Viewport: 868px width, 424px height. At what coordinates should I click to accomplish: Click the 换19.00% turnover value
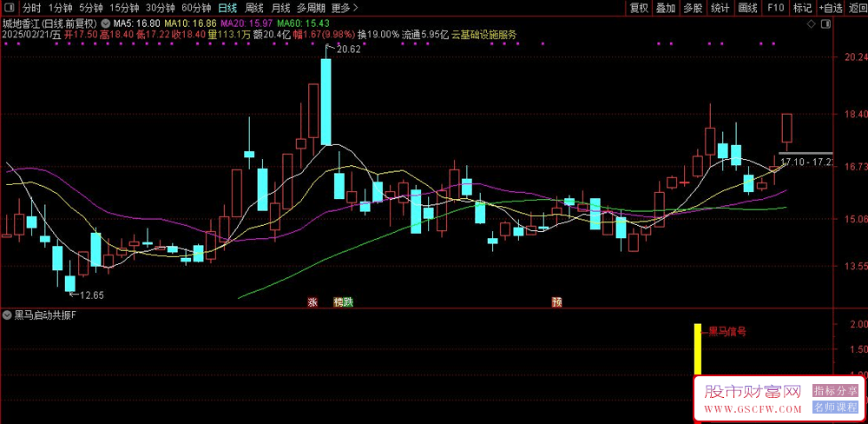point(378,35)
